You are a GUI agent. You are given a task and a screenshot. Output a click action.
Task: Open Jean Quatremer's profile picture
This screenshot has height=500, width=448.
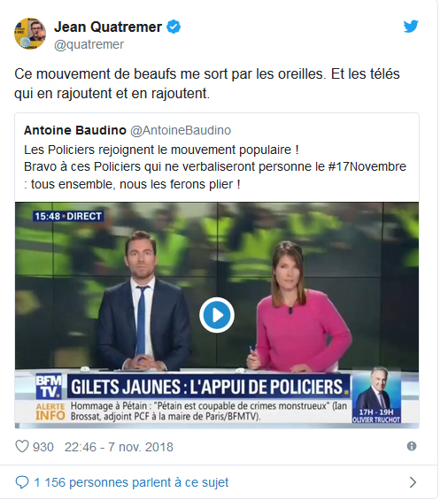(30, 34)
